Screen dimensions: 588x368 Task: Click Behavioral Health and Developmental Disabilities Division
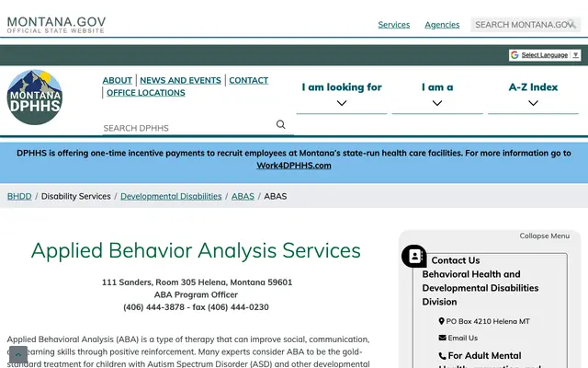(481, 288)
